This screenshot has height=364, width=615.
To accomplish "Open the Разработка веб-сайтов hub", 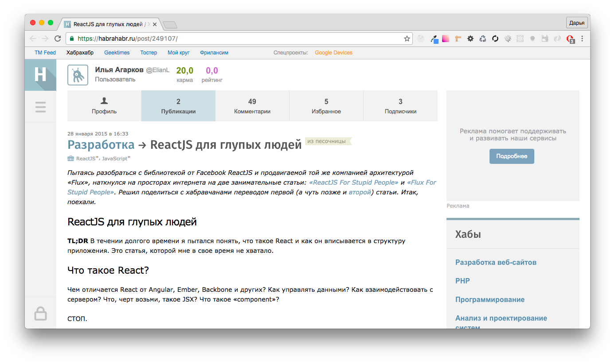I will point(496,262).
